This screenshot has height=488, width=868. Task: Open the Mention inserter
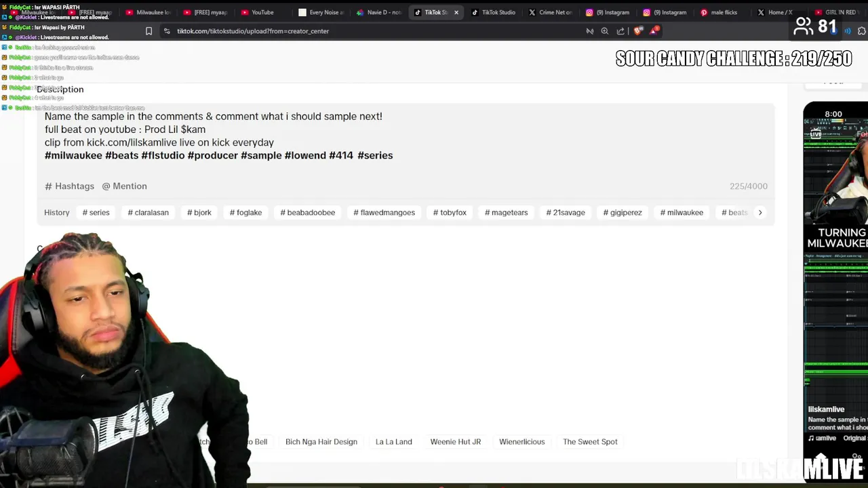(124, 186)
